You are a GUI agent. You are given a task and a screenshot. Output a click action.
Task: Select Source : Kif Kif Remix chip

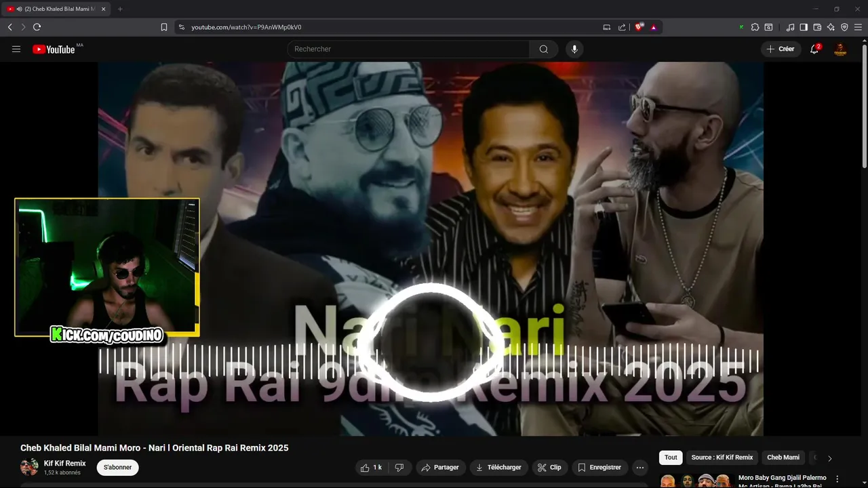[722, 457]
